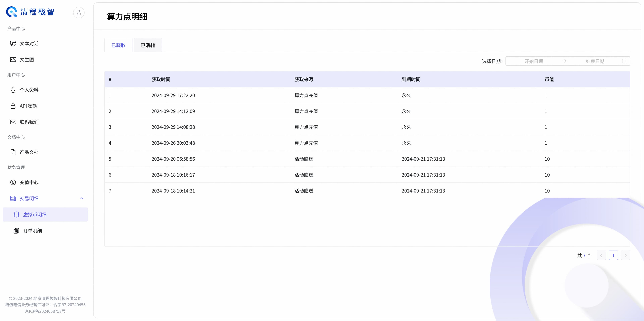
Task: Click the 清程极智 logo
Action: coord(30,12)
